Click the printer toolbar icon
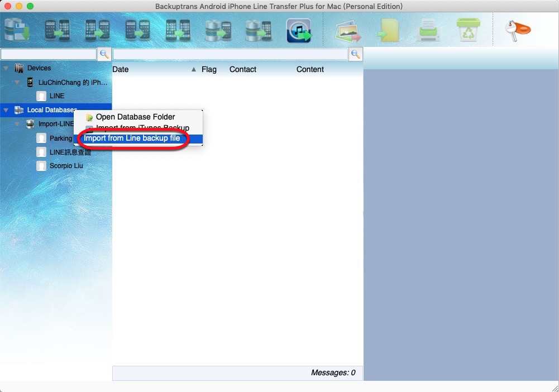 coord(428,30)
